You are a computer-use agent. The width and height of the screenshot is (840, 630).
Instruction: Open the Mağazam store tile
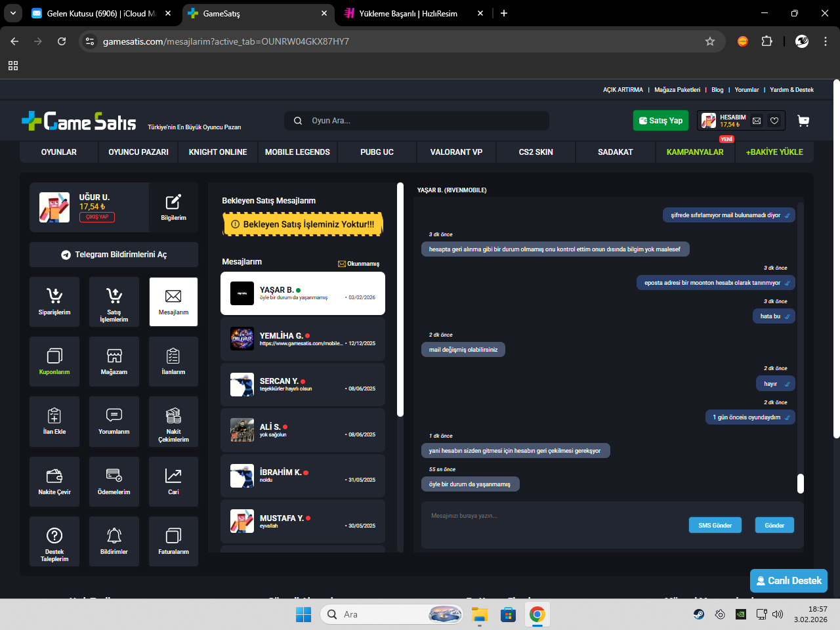tap(114, 362)
